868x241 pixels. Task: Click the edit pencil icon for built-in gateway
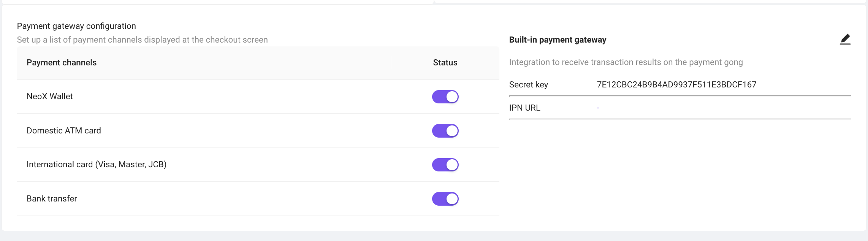(845, 40)
